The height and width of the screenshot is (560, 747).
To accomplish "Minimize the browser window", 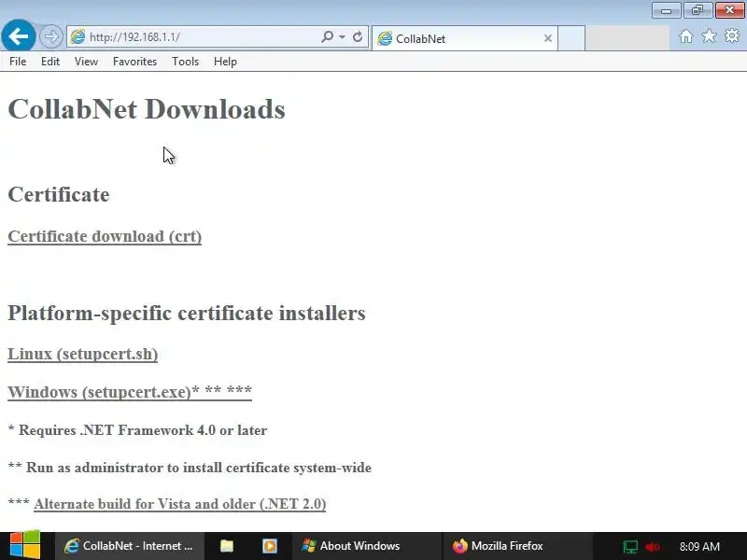I will pyautogui.click(x=667, y=10).
